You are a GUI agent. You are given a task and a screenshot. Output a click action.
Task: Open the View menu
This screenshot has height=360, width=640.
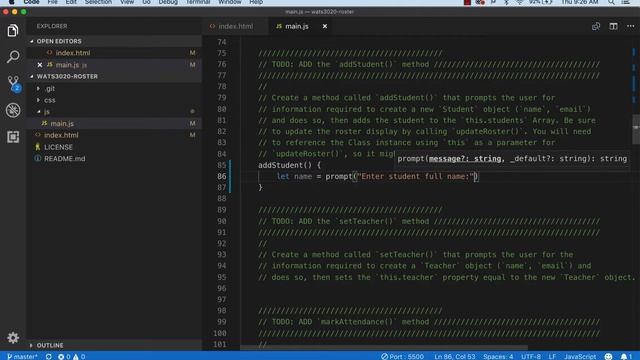127,2
